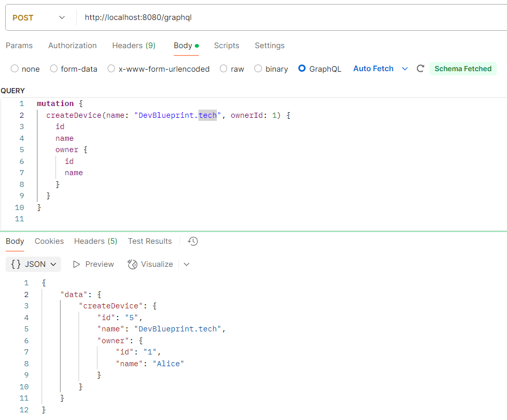Open the Test Results response tab

click(150, 241)
